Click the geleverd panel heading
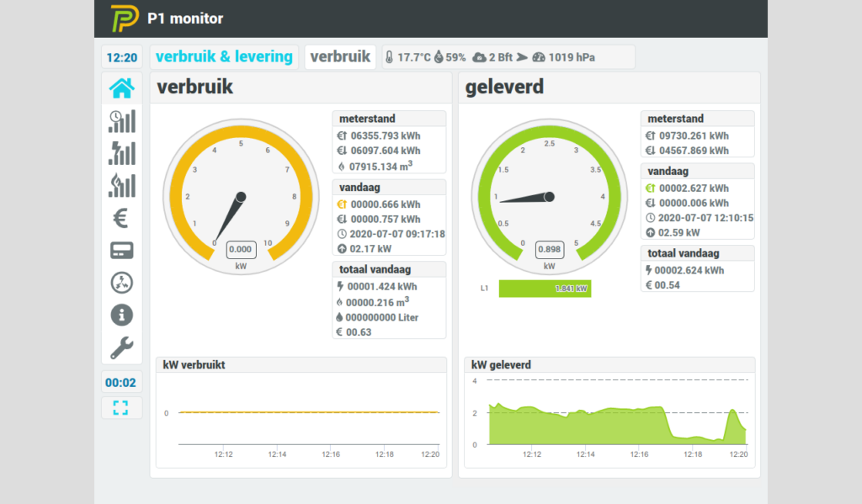The height and width of the screenshot is (504, 862). pyautogui.click(x=504, y=87)
